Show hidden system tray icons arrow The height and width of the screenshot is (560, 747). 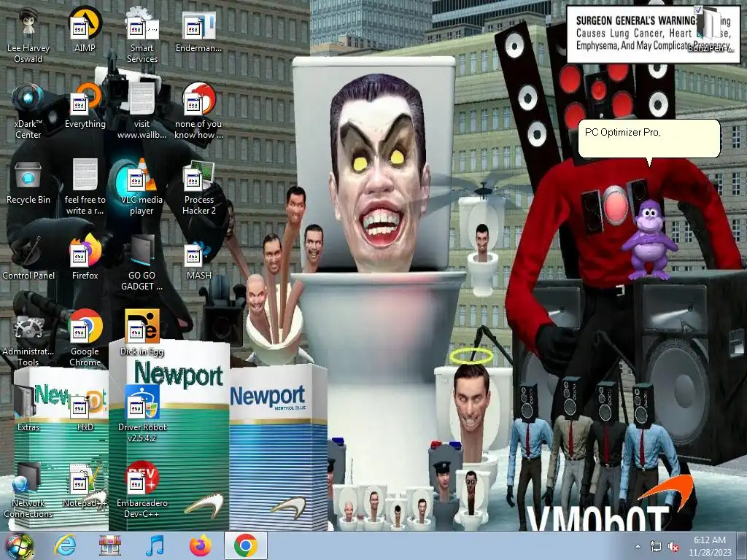tap(638, 547)
